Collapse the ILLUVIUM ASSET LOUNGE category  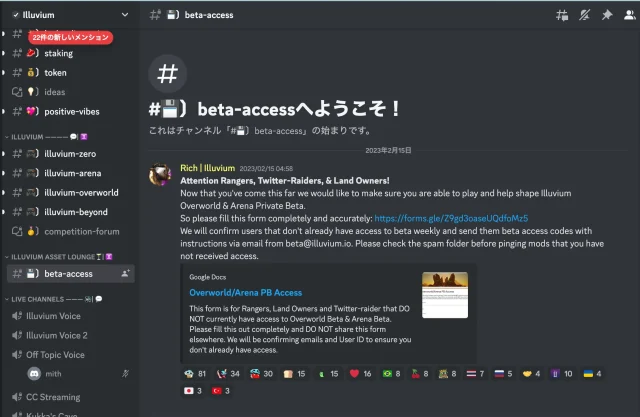tap(58, 257)
